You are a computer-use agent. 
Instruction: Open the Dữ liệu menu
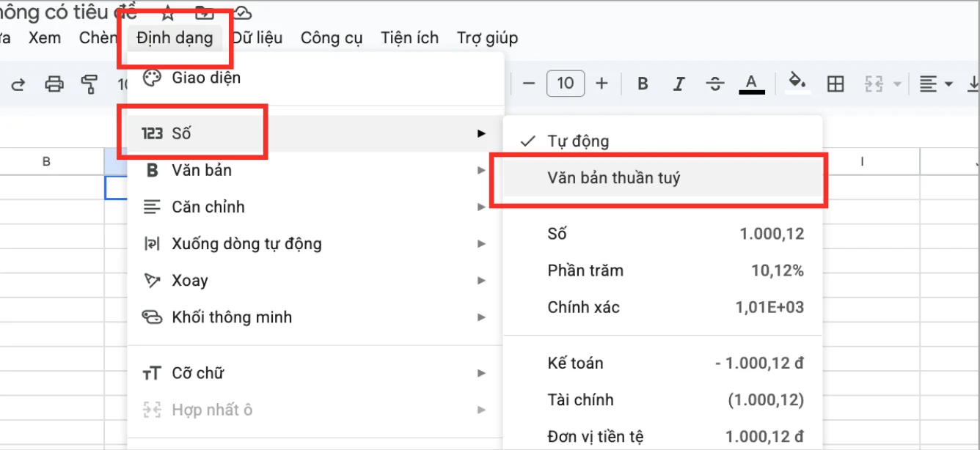point(257,38)
